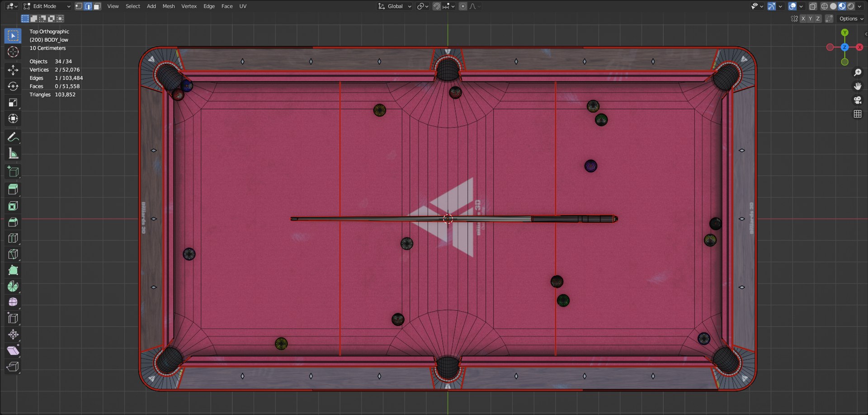Select the Poly Build tool
Screen dimensions: 868x415
[13, 270]
